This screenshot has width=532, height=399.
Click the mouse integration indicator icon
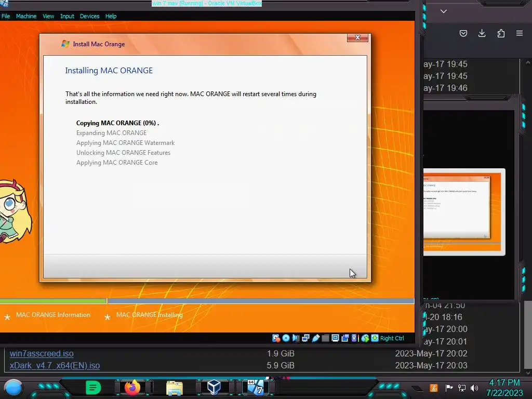pyautogui.click(x=365, y=338)
